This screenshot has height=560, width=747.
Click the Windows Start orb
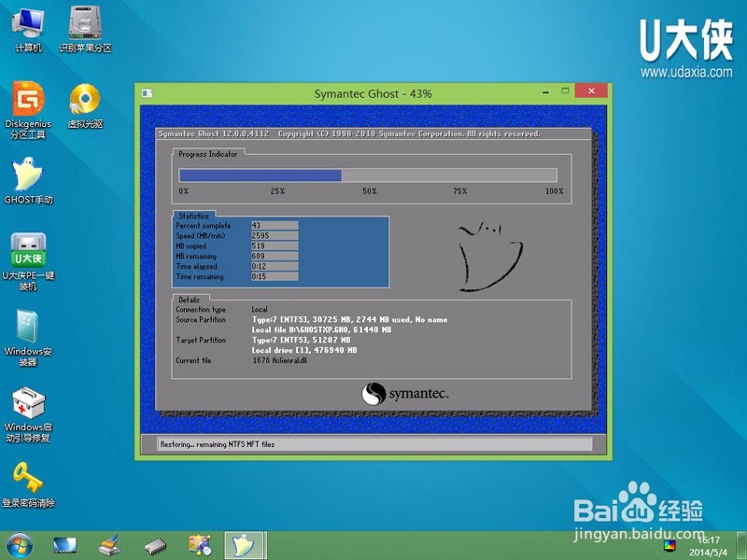coord(20,545)
